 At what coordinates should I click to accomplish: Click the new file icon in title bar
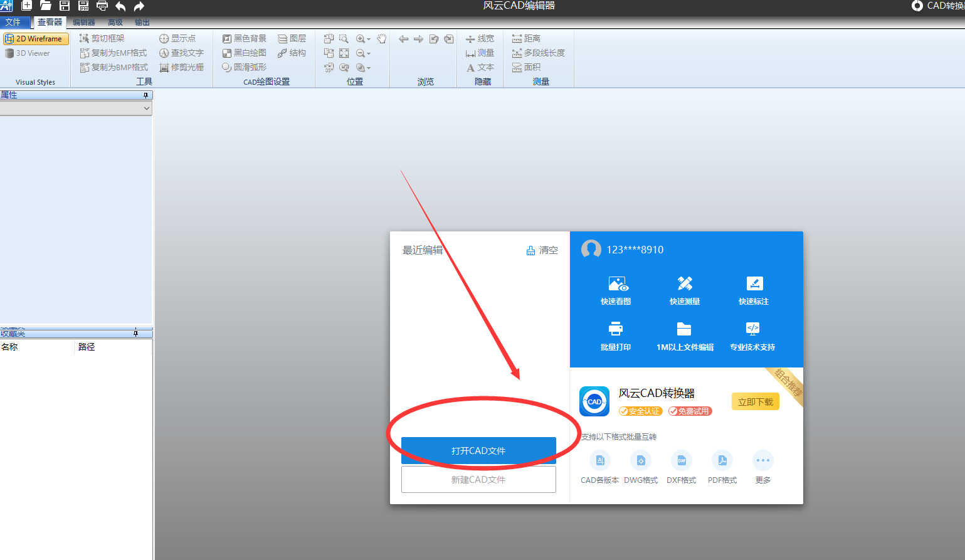[27, 6]
